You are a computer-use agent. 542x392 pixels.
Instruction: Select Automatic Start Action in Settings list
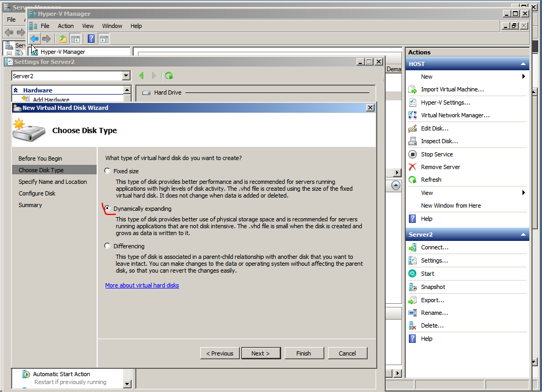point(61,374)
